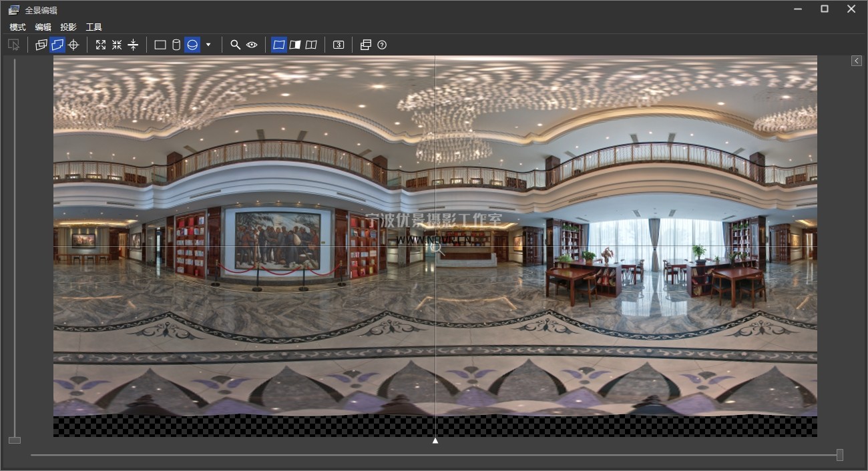
Task: Open the 模式 menu
Action: [x=17, y=27]
